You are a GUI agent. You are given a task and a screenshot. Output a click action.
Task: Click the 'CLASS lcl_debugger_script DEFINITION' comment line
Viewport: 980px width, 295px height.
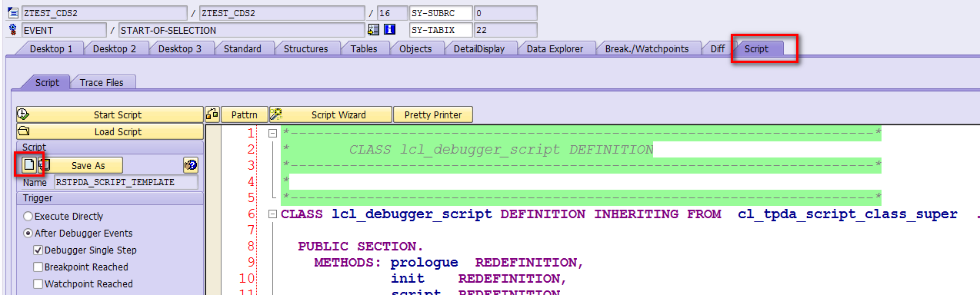tap(501, 150)
